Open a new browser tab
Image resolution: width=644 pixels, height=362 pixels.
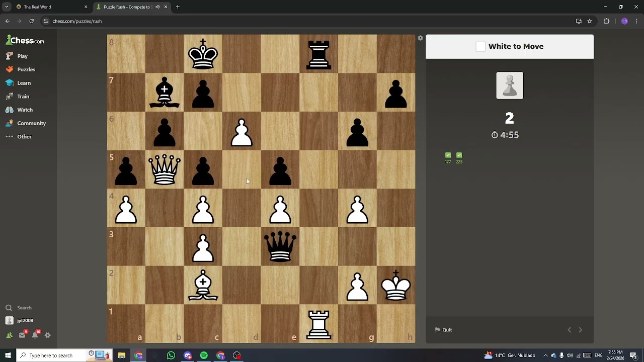point(178,7)
